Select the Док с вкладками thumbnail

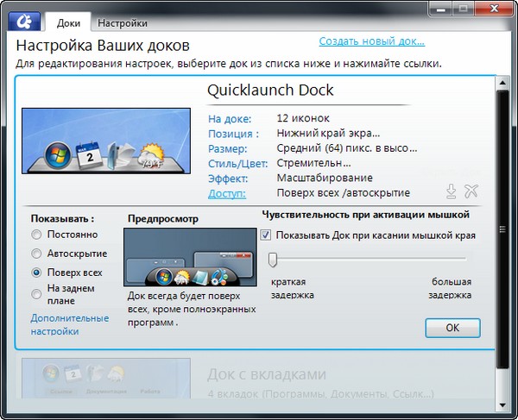106,379
